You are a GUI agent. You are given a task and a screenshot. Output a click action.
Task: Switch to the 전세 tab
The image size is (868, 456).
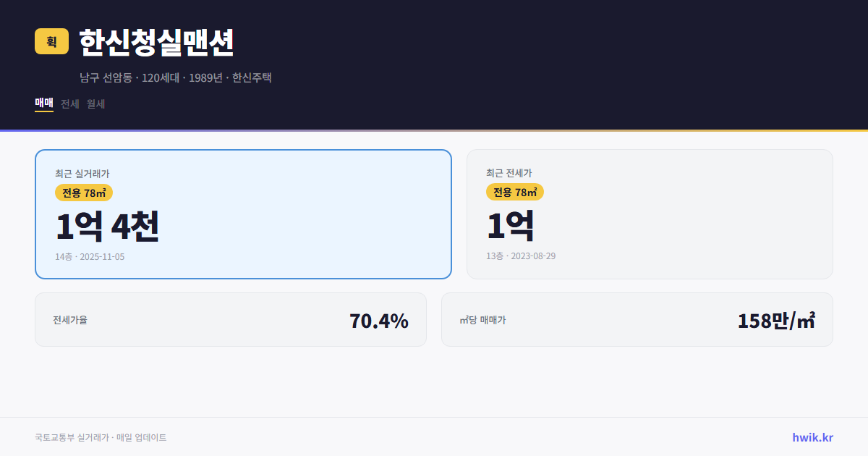69,104
